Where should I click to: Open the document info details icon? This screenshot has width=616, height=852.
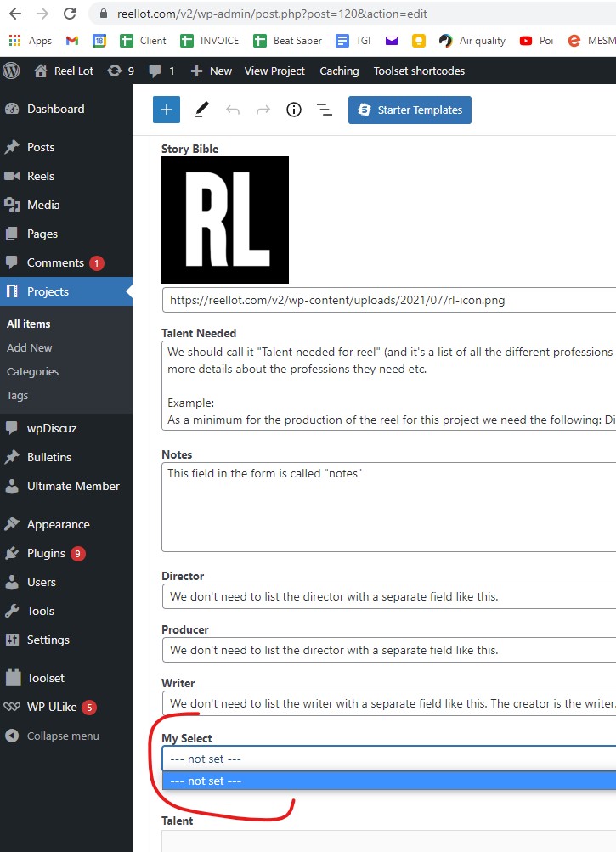(x=294, y=110)
